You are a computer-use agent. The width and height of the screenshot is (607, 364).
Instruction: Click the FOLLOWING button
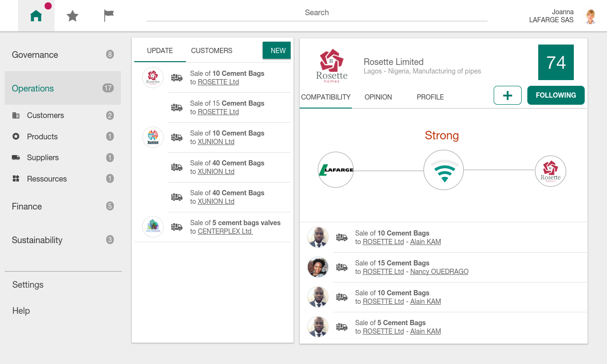click(x=556, y=95)
